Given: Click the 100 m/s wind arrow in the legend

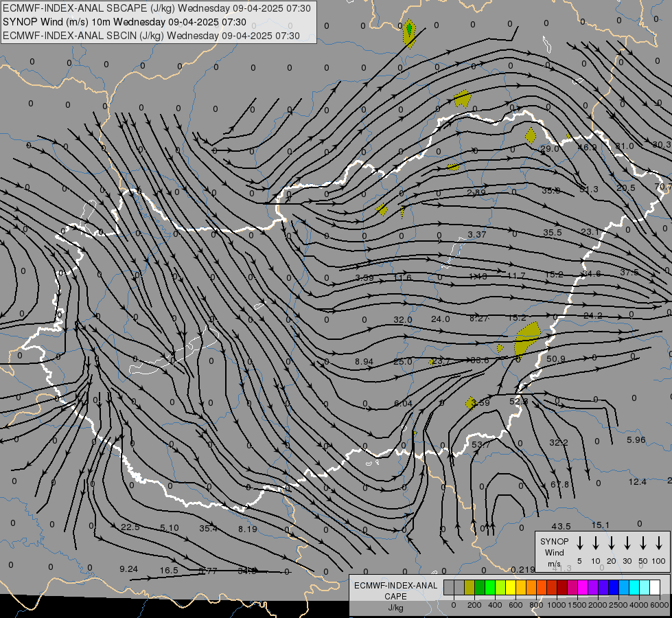Looking at the screenshot, I should tap(659, 543).
